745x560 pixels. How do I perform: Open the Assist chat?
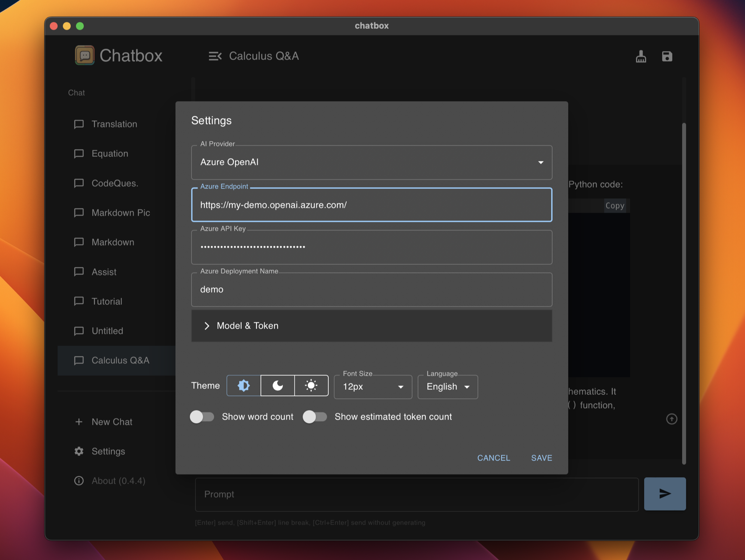point(117,272)
